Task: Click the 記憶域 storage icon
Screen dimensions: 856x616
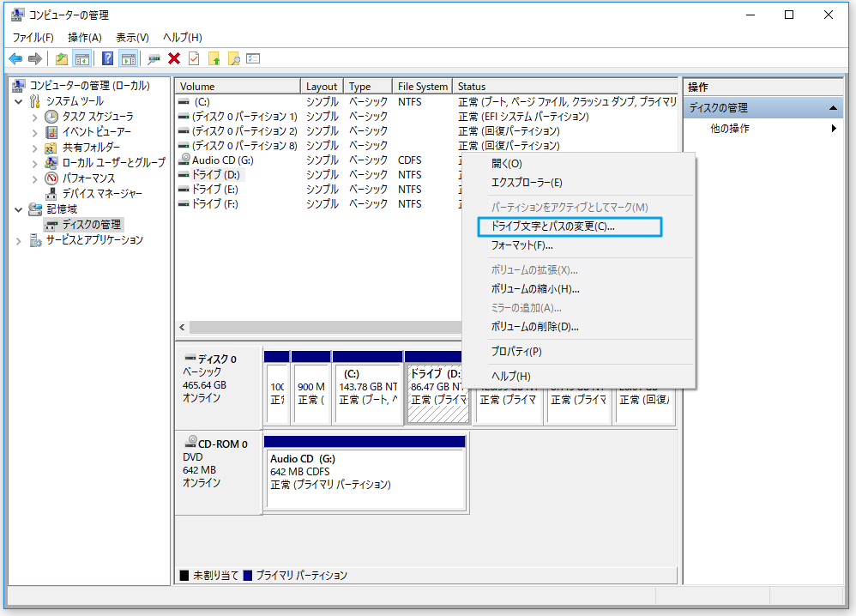Action: coord(35,209)
